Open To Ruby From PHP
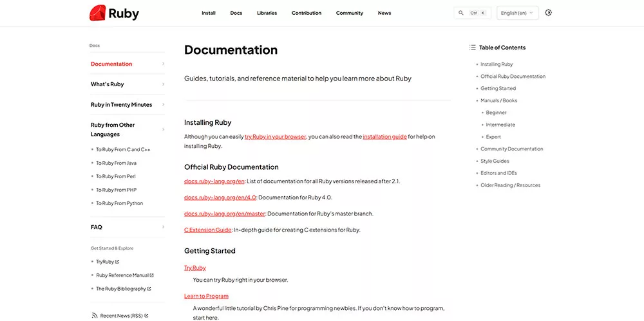This screenshot has height=321, width=644. click(116, 190)
